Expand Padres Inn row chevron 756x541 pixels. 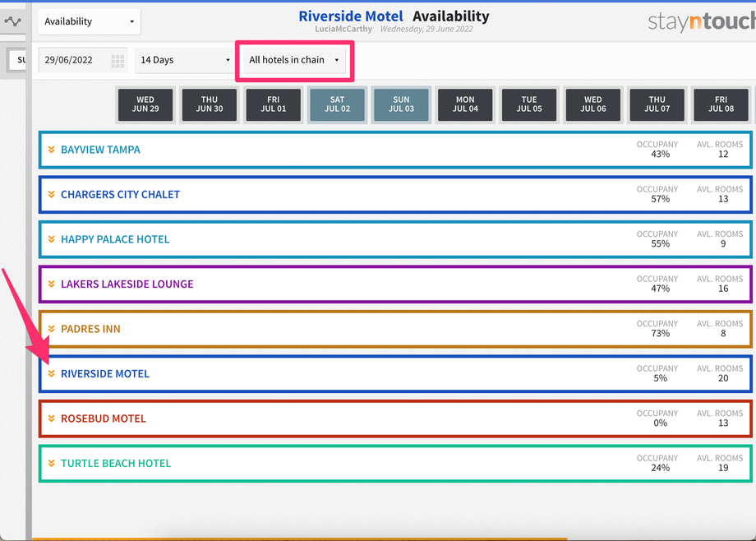[52, 329]
